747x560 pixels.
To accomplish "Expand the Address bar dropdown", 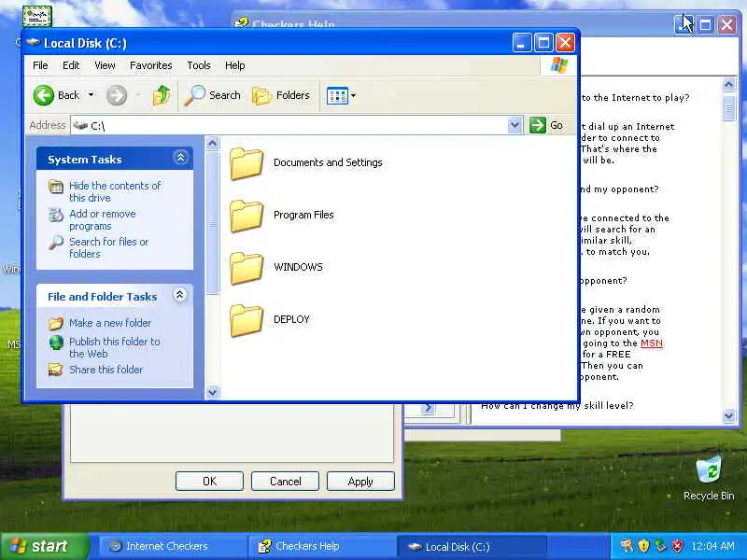I will click(x=514, y=125).
